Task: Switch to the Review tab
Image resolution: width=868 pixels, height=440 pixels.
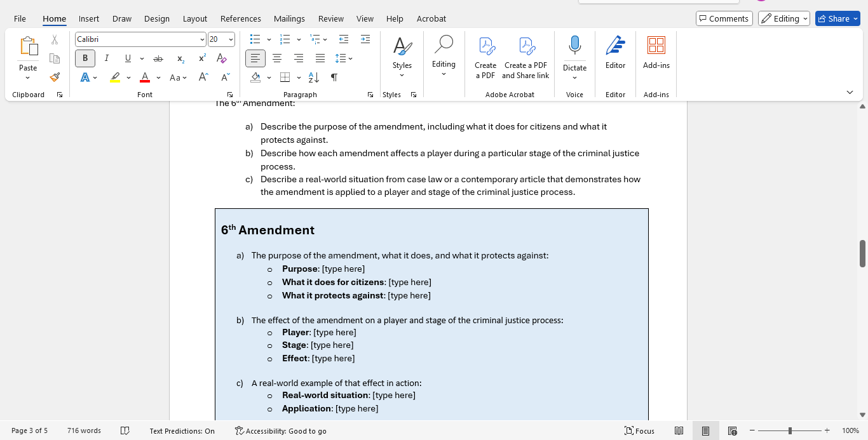Action: (331, 18)
